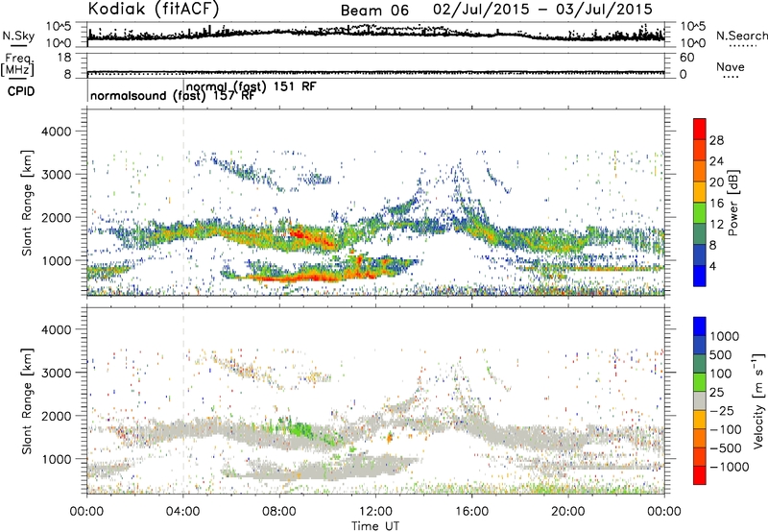Click the gray −25 to 25 Velocity colorbar segment
The image size is (768, 532).
[x=700, y=400]
